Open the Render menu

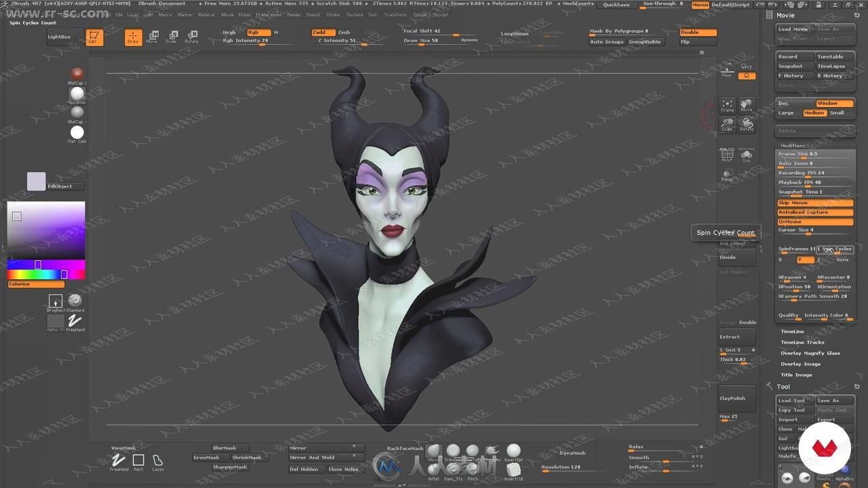(294, 14)
